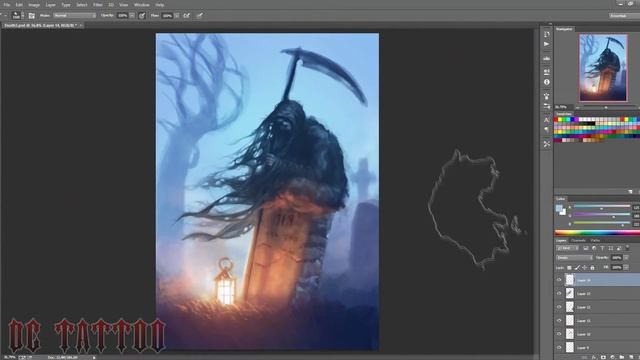This screenshot has width=640, height=360.
Task: Click the Navigator preview thumbnail
Action: point(603,67)
